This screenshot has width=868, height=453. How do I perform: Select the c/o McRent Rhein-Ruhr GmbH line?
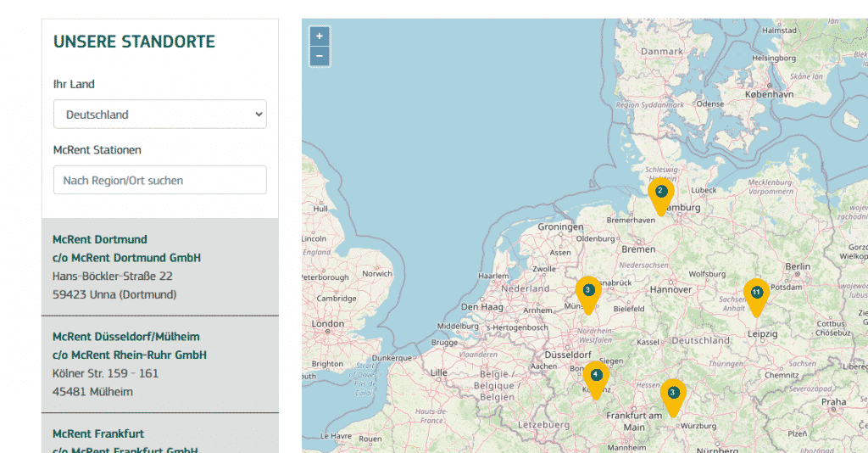coord(130,355)
